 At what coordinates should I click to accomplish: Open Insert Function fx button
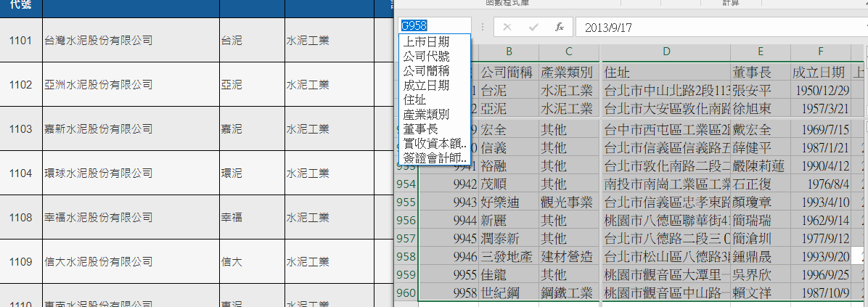[x=560, y=27]
